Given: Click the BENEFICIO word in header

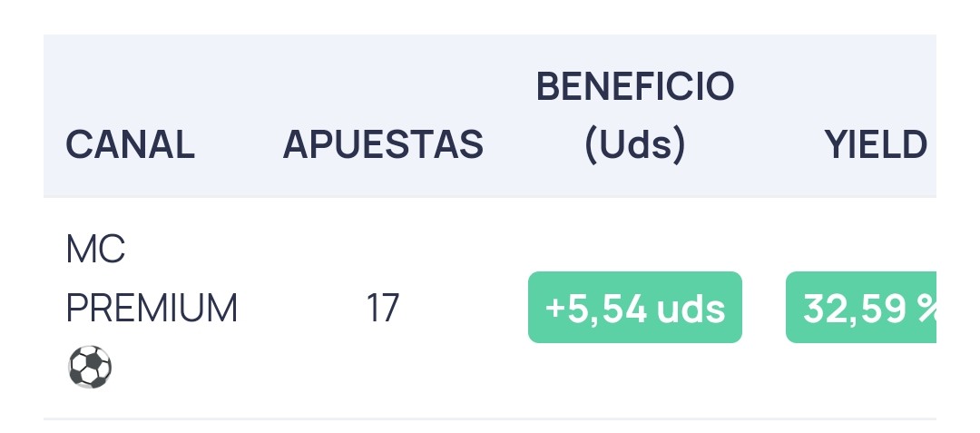Looking at the screenshot, I should 635,86.
